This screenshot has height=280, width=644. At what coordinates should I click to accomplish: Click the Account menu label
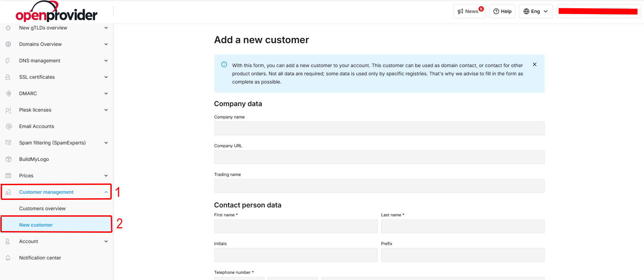pos(28,241)
